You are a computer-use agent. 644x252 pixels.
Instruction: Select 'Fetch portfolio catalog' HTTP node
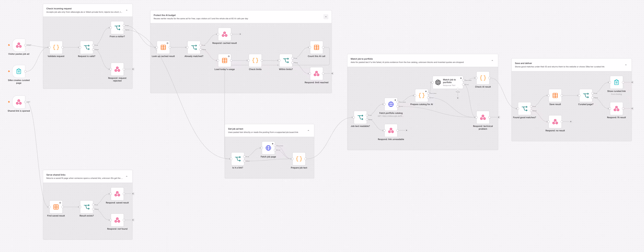(391, 104)
